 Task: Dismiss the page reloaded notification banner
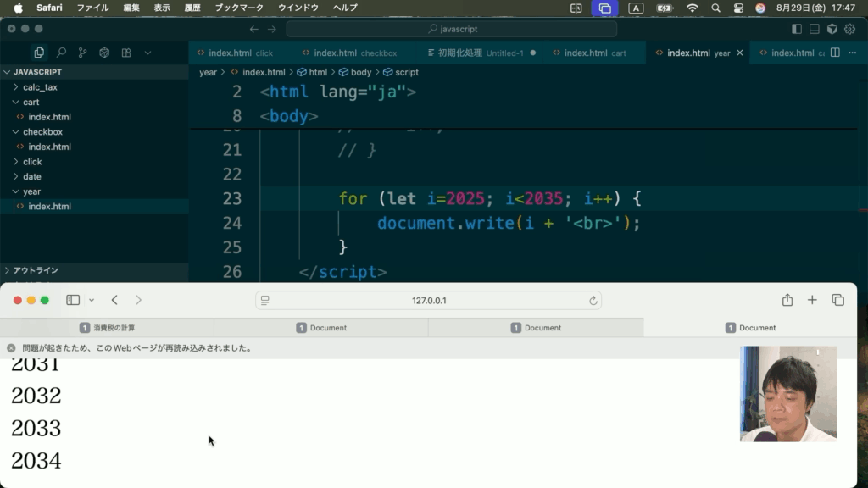[11, 348]
